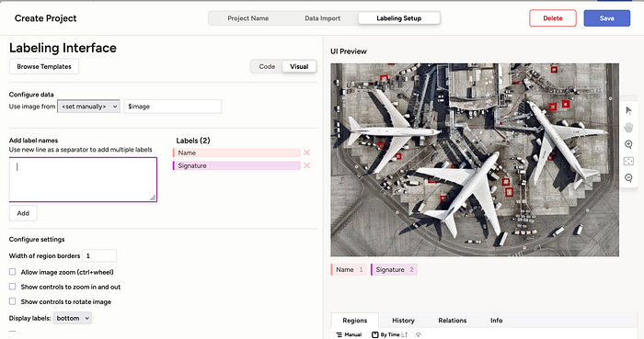
Task: Enable Show controls to rotate image
Action: (12, 301)
